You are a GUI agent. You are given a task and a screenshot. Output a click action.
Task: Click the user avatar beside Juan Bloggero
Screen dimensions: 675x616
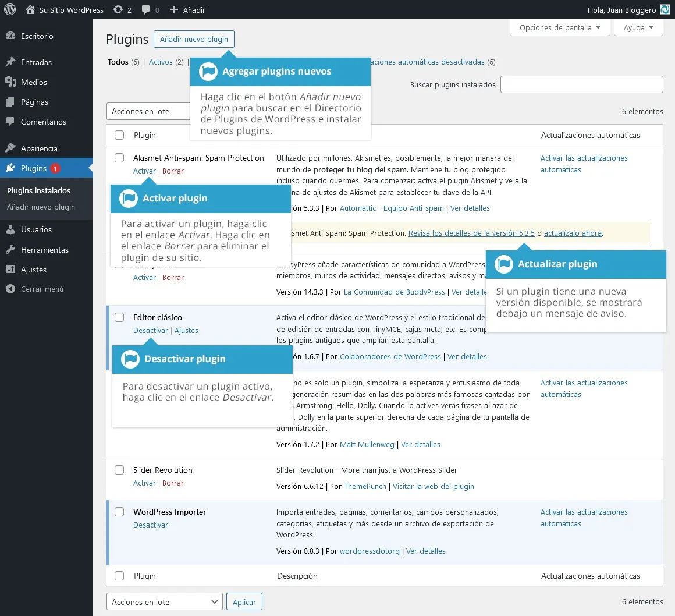point(665,9)
